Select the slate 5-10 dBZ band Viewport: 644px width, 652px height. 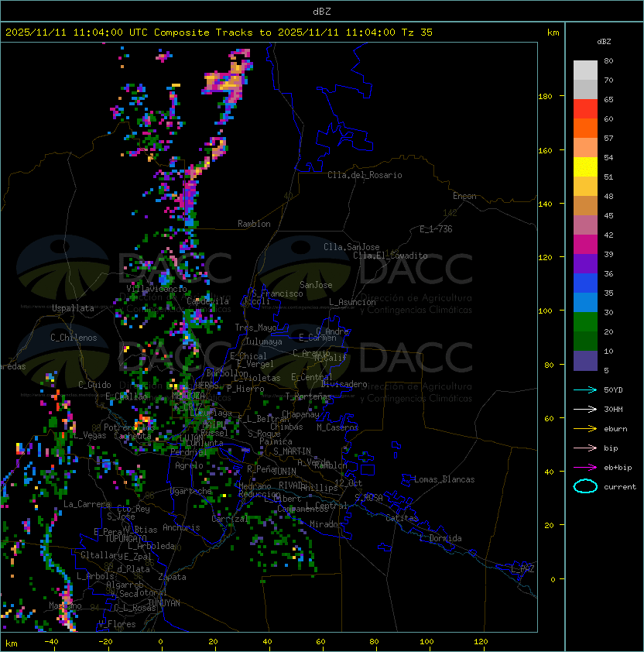585,361
